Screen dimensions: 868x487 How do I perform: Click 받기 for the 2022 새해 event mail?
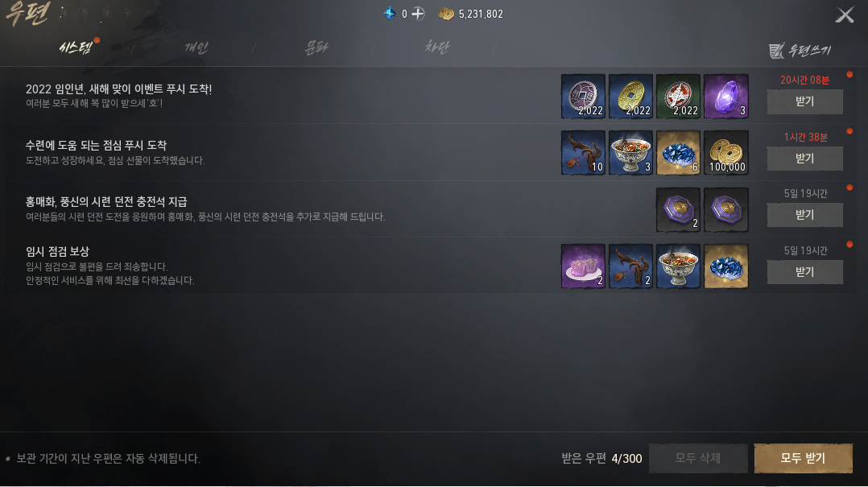coord(805,101)
